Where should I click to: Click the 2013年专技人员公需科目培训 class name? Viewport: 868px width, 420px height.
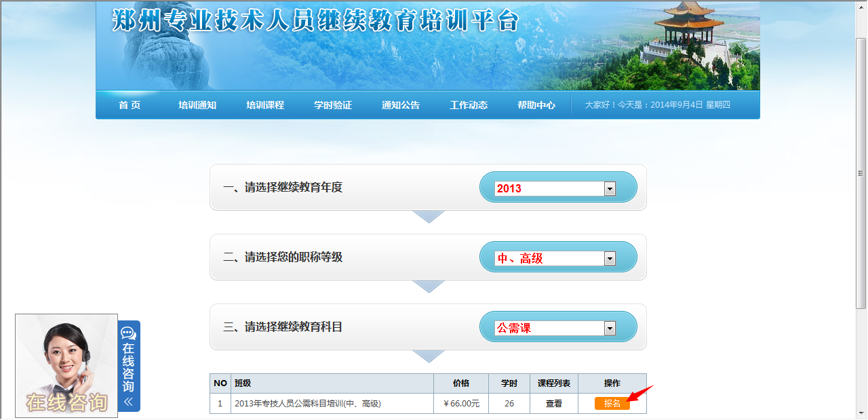tap(307, 403)
